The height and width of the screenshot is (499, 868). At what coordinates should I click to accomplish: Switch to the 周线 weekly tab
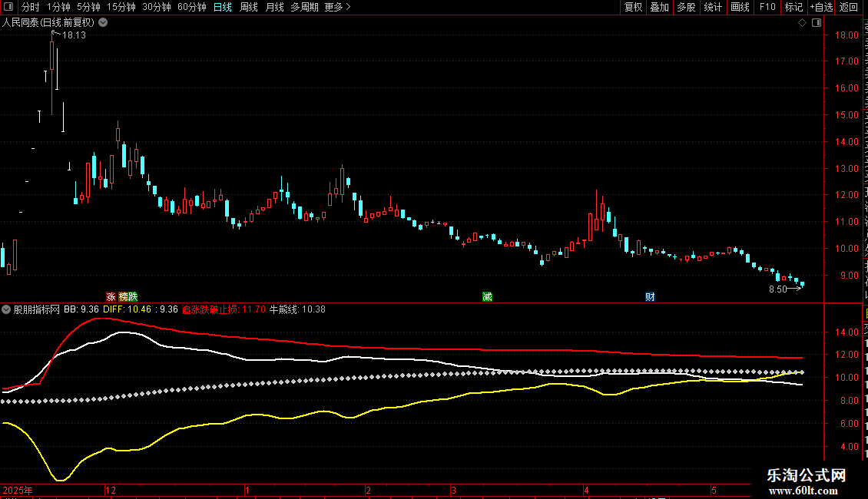[x=249, y=7]
